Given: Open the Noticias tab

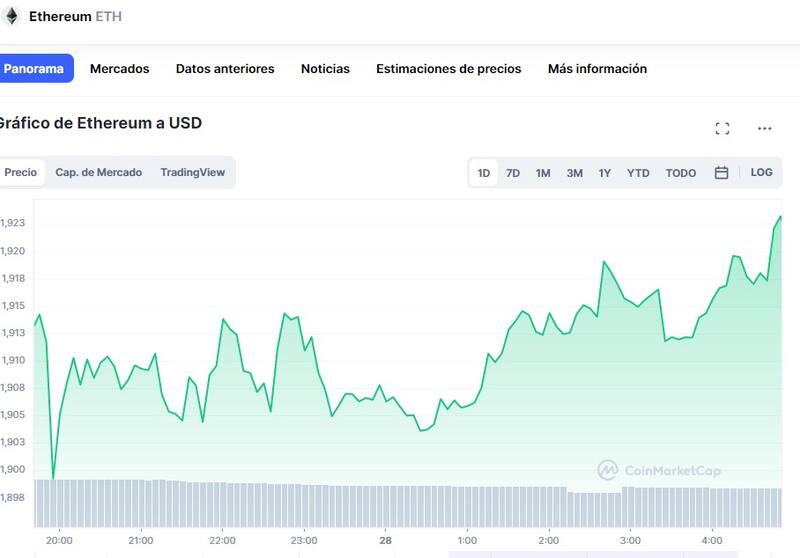Looking at the screenshot, I should point(325,69).
